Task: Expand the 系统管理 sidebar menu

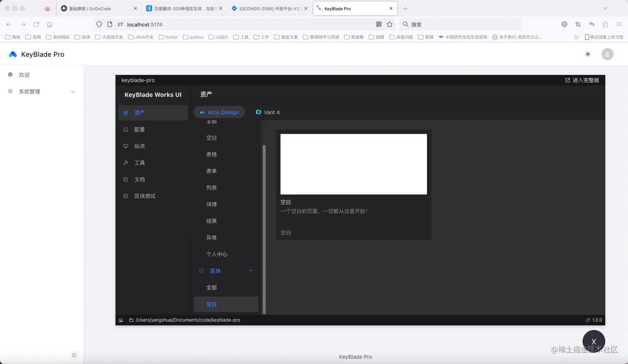Action: pyautogui.click(x=42, y=92)
